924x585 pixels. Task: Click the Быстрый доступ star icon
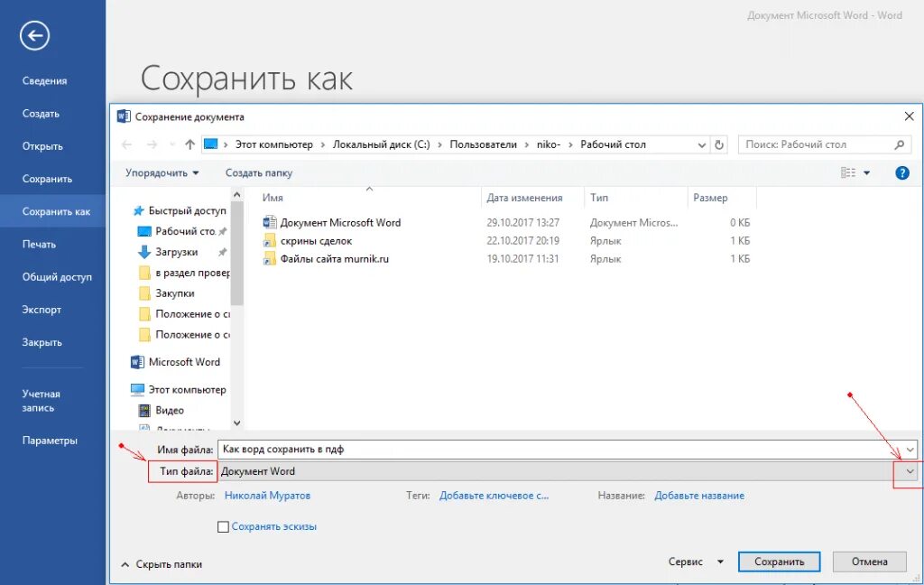(x=138, y=210)
